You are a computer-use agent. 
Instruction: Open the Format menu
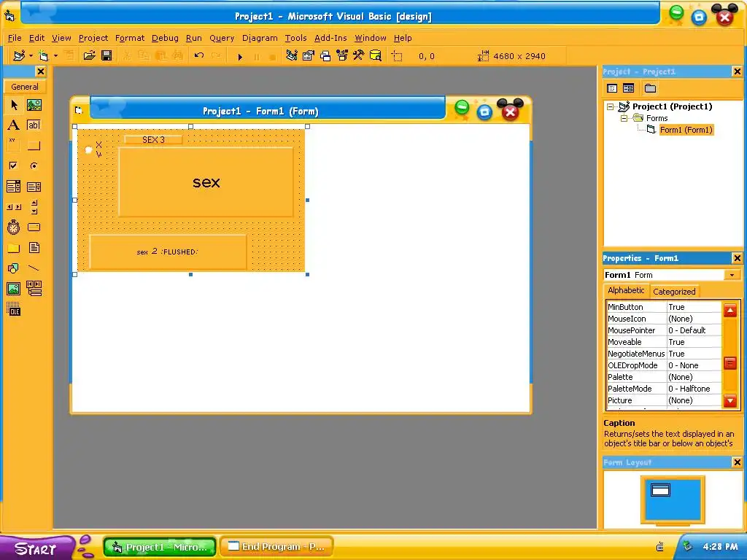(130, 38)
